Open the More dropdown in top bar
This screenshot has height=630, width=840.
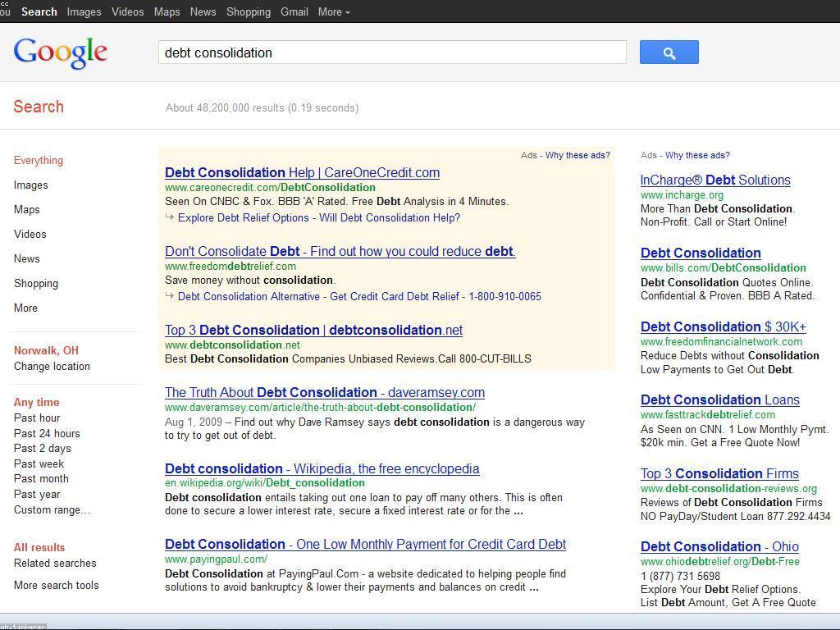(333, 11)
